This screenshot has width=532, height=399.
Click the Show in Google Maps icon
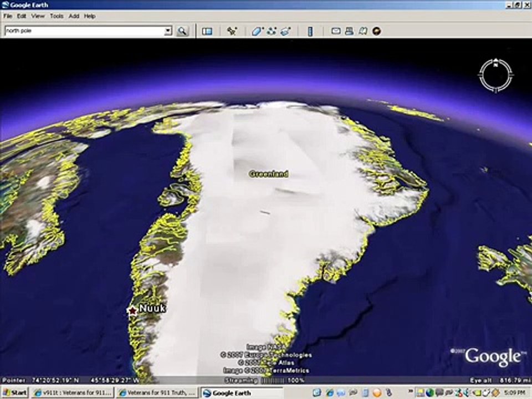coord(363,31)
